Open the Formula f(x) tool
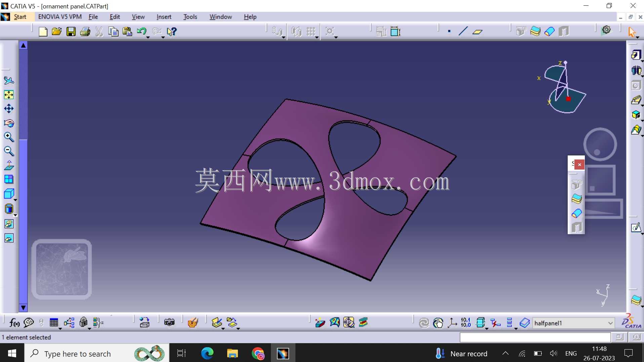The image size is (644, 362). pyautogui.click(x=14, y=323)
